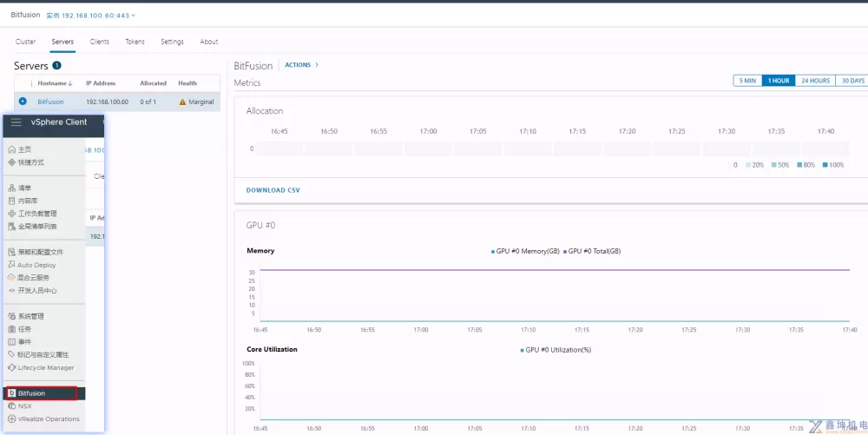This screenshot has height=435, width=868.
Task: Open 系统管理 in the sidebar
Action: [26, 317]
